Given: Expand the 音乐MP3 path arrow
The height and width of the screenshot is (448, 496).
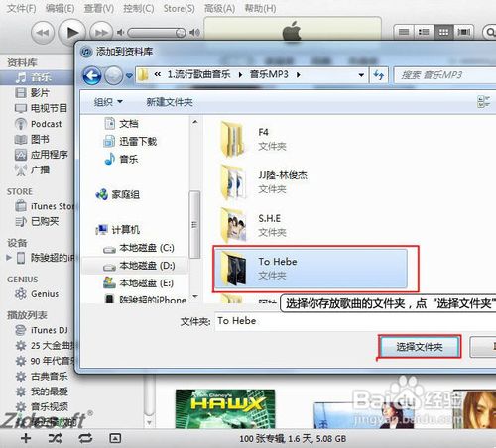Looking at the screenshot, I should pyautogui.click(x=299, y=75).
